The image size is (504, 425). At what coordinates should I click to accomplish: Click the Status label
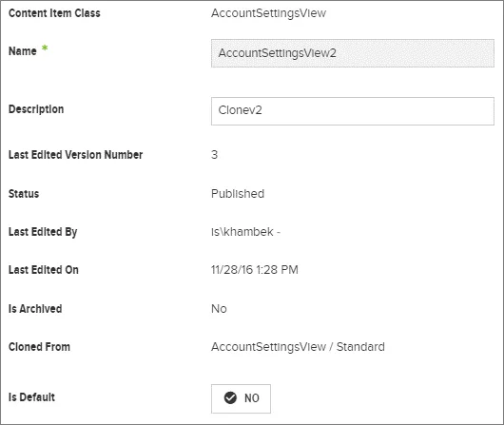[24, 194]
